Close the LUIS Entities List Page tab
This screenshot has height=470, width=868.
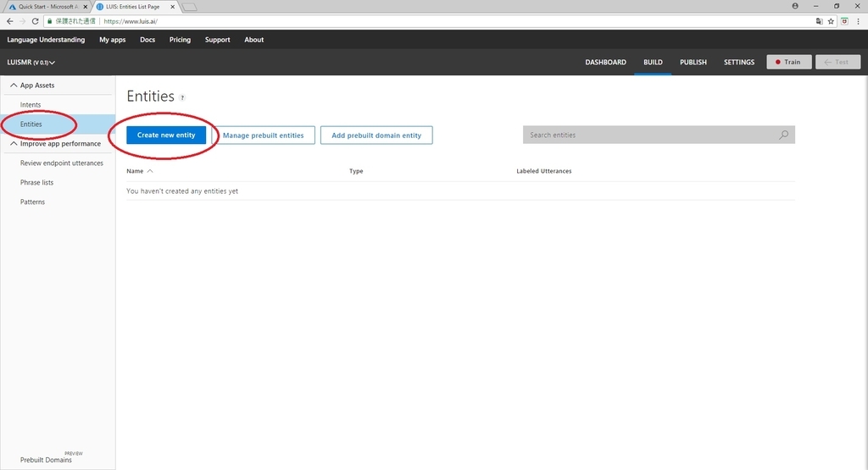point(172,7)
